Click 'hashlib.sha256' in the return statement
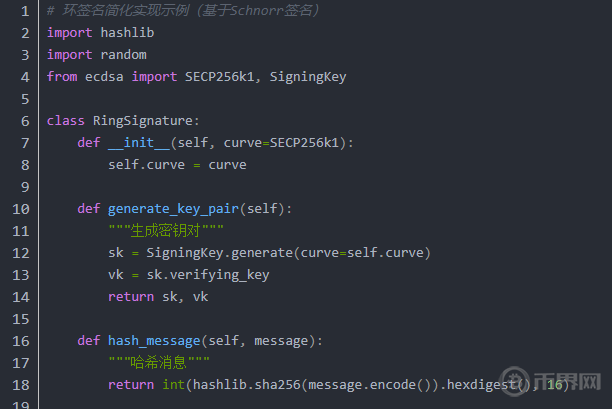 tap(254, 385)
